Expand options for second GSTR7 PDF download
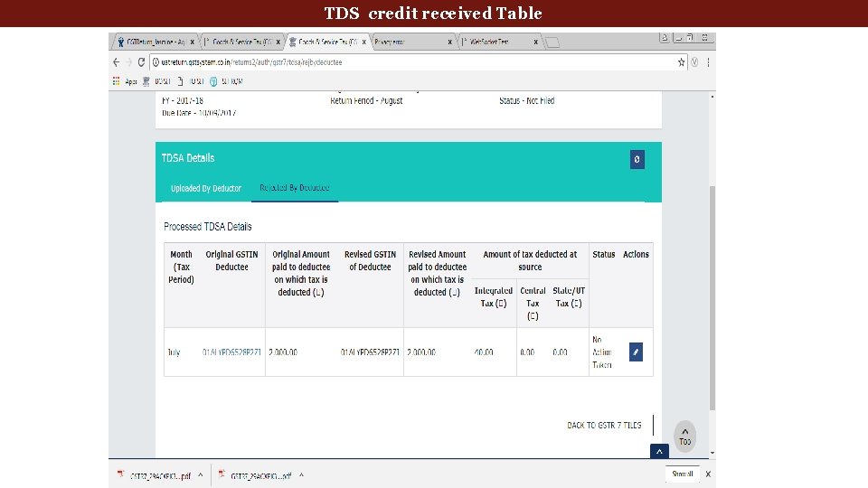868x488 pixels. coord(302,474)
